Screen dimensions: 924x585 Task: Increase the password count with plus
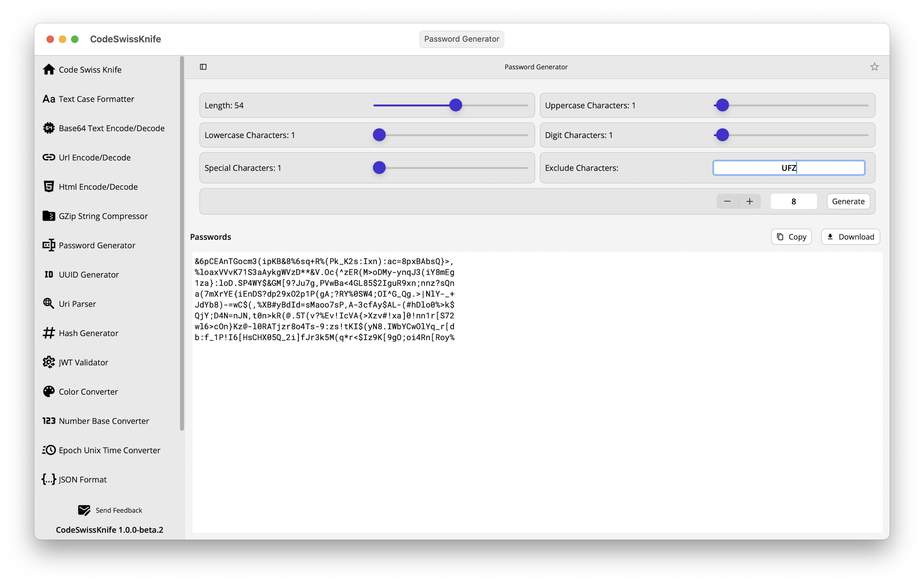pyautogui.click(x=749, y=201)
